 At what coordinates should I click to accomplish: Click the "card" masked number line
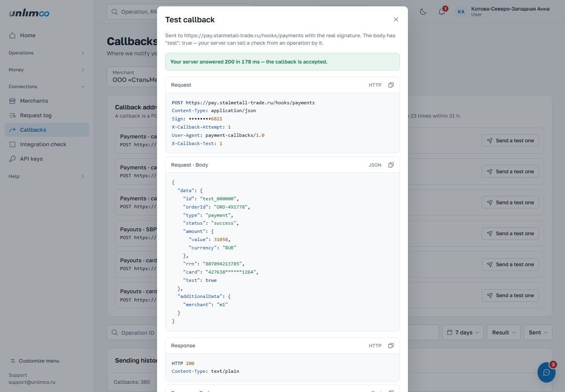[x=221, y=272]
